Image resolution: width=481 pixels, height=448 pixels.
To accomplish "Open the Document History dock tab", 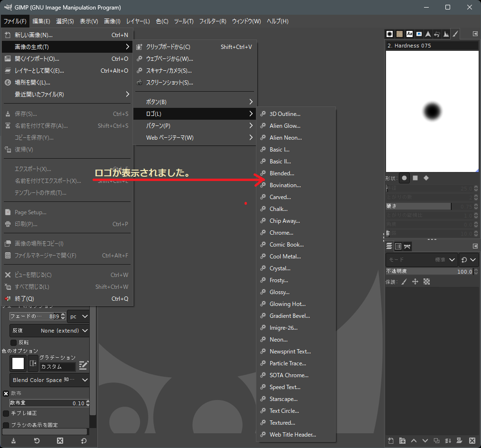I will coord(419,34).
